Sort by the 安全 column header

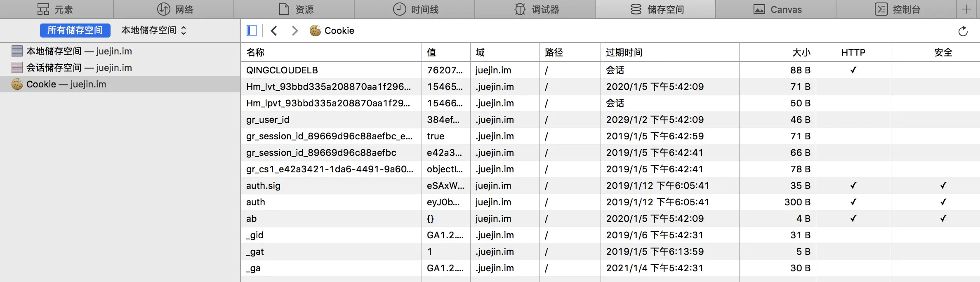(935, 52)
